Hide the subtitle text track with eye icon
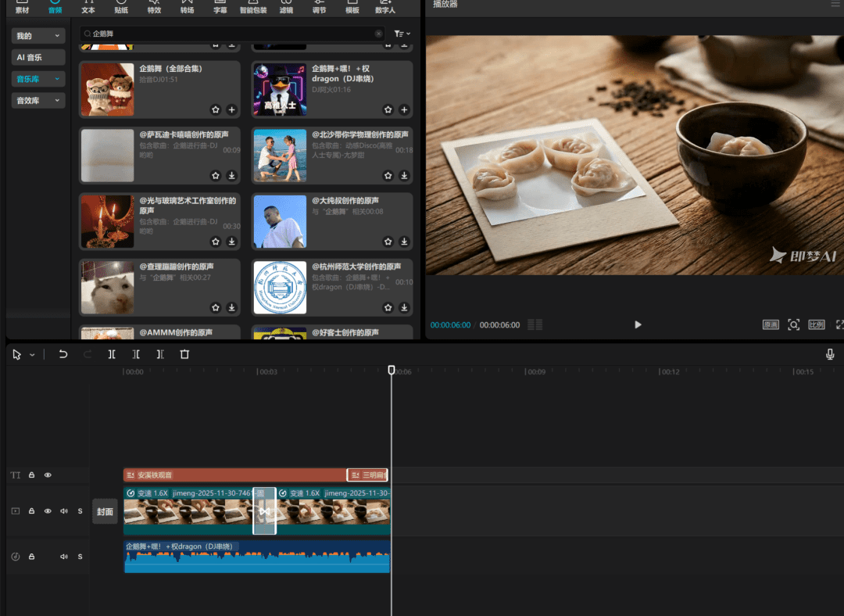This screenshot has height=616, width=844. click(x=48, y=475)
